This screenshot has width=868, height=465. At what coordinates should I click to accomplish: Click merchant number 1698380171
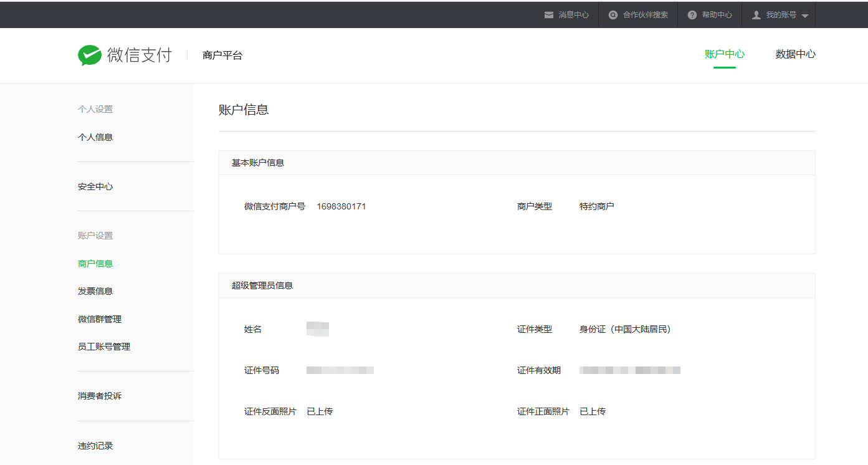pyautogui.click(x=341, y=206)
